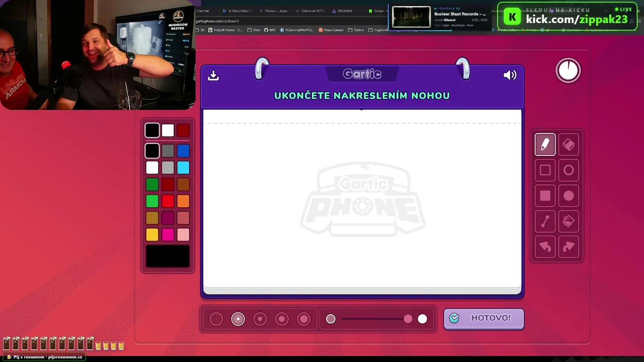Activate the straight line tool
Screen dimensions: 644x362
click(545, 221)
